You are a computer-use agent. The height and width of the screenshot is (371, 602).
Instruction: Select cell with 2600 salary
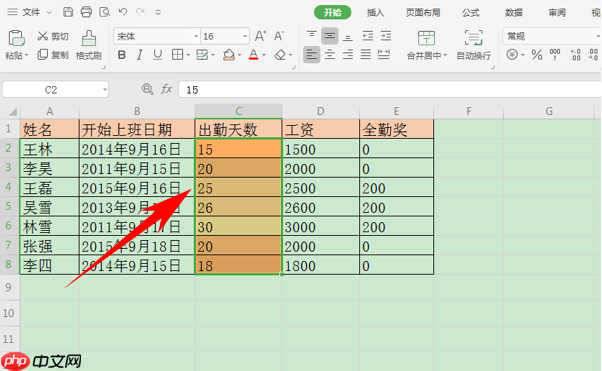click(x=321, y=207)
